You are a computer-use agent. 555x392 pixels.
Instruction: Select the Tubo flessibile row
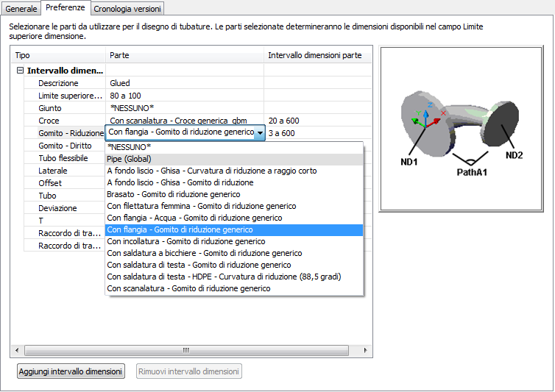(63, 158)
